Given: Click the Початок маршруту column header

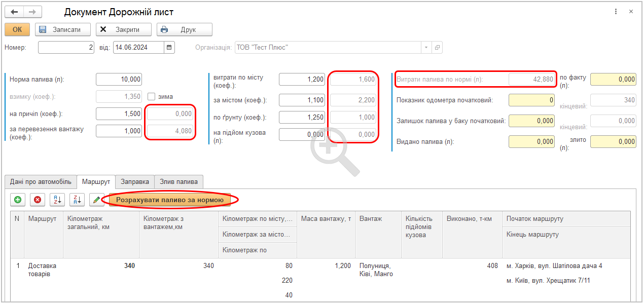Looking at the screenshot, I should point(566,219).
